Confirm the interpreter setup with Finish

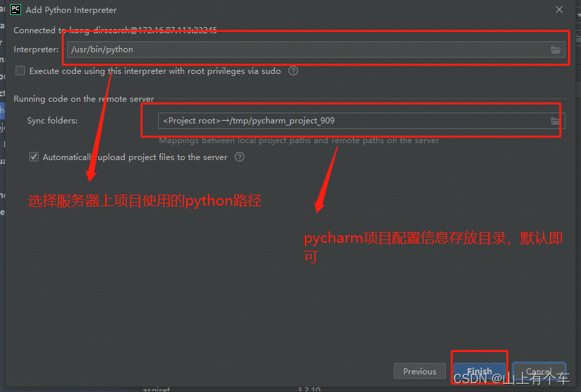[x=479, y=371]
